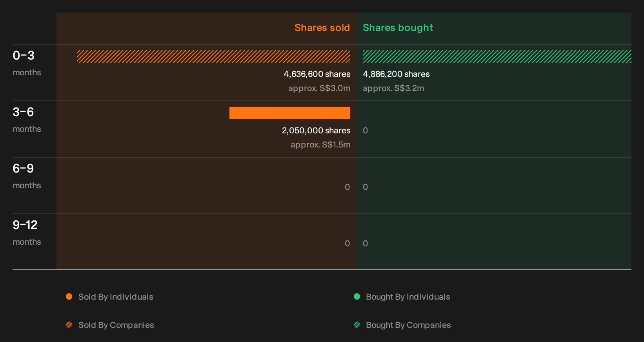Click the solid orange 3-6 months sold bar
Screen dimensions: 644x342
(290, 113)
